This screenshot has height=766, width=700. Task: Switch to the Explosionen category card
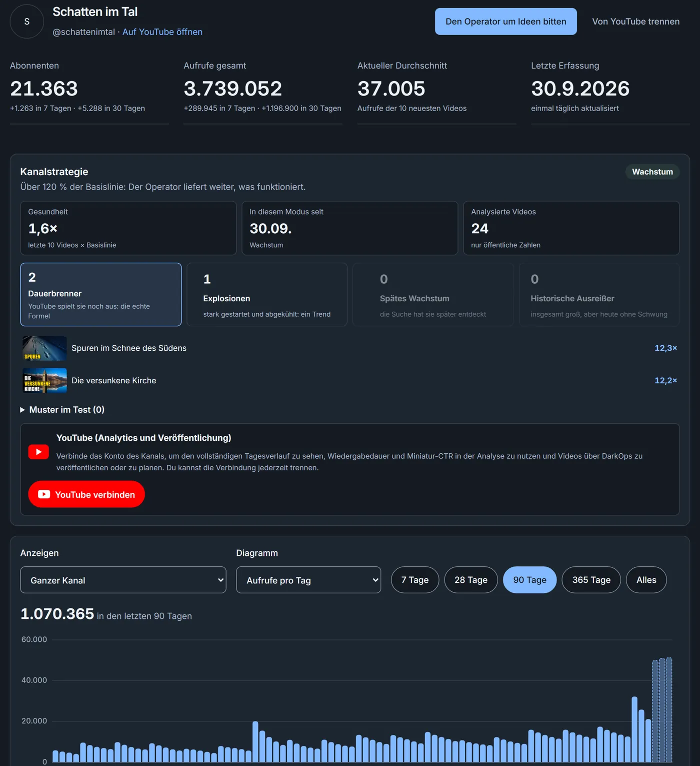coord(267,295)
